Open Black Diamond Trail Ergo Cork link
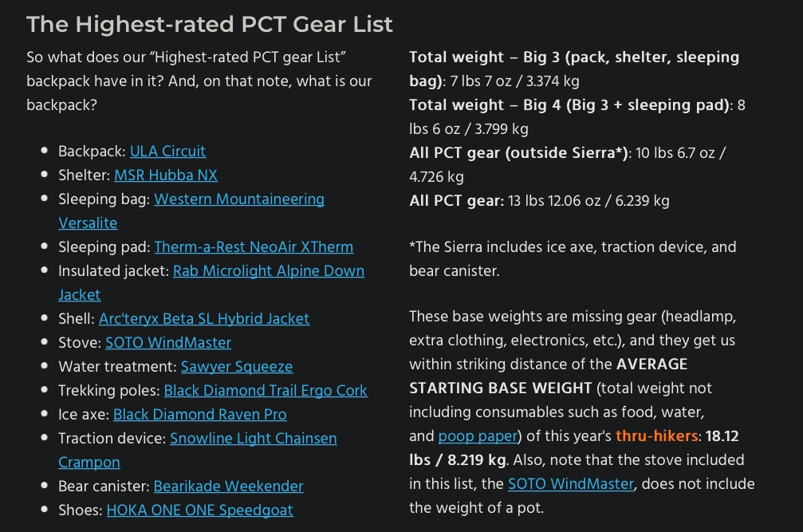The height and width of the screenshot is (532, 803). 266,391
